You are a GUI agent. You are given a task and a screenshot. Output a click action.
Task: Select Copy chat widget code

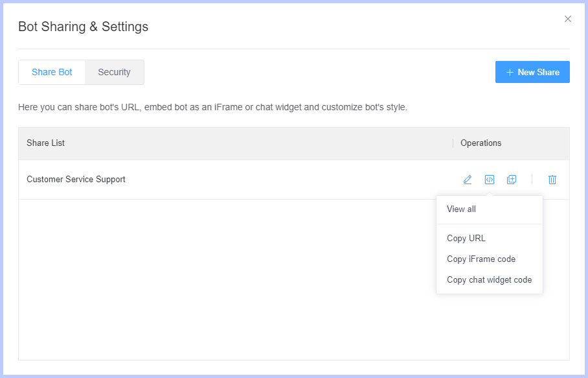(489, 280)
